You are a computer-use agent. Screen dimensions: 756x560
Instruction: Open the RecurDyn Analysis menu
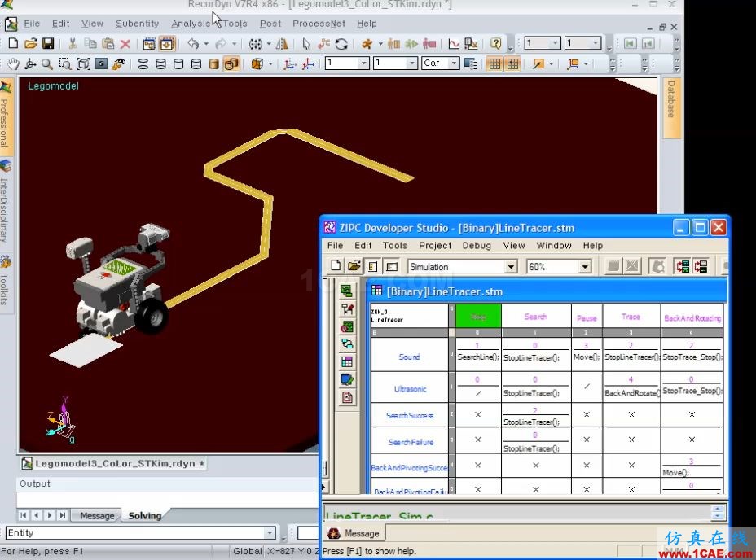coord(191,23)
